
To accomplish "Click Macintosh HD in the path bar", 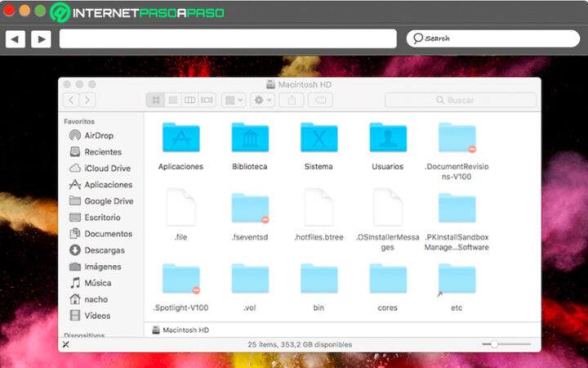I will pos(185,330).
